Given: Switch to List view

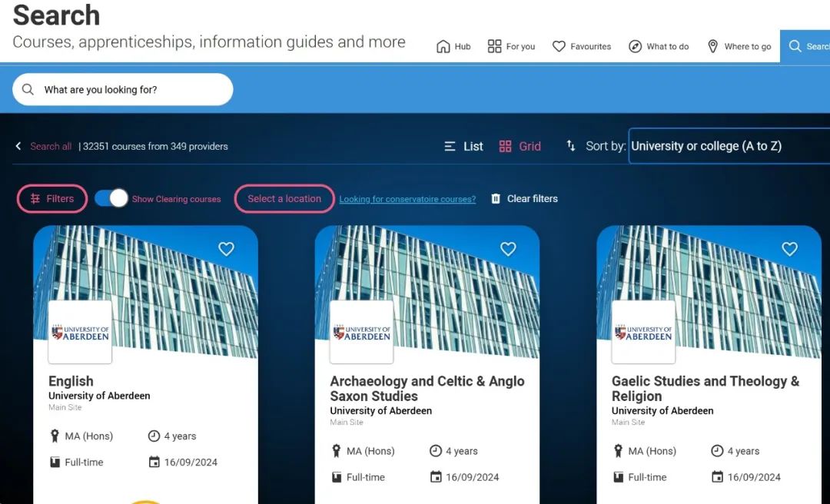Looking at the screenshot, I should pos(463,146).
